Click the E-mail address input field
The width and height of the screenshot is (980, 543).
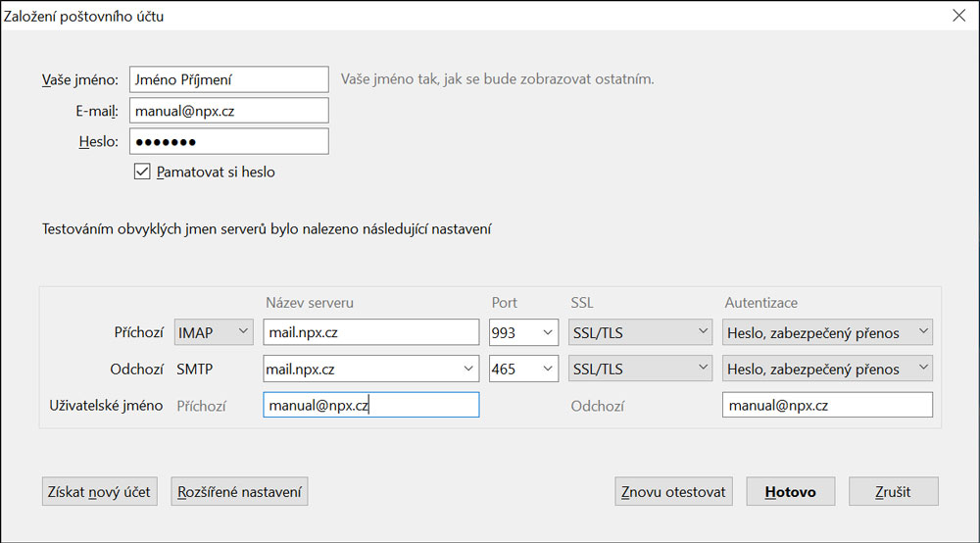pyautogui.click(x=228, y=111)
